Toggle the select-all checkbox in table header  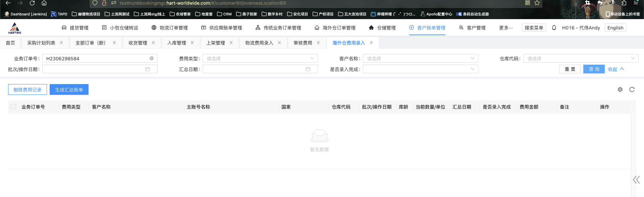coord(13,107)
